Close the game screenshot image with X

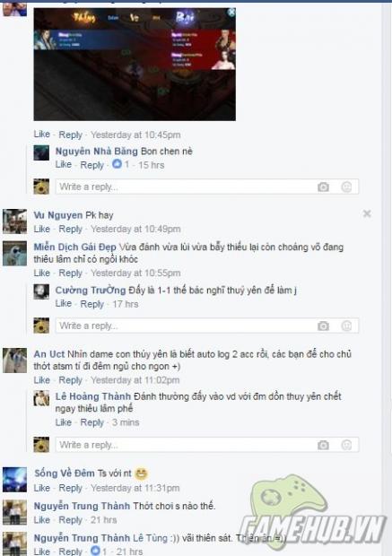(x=231, y=12)
